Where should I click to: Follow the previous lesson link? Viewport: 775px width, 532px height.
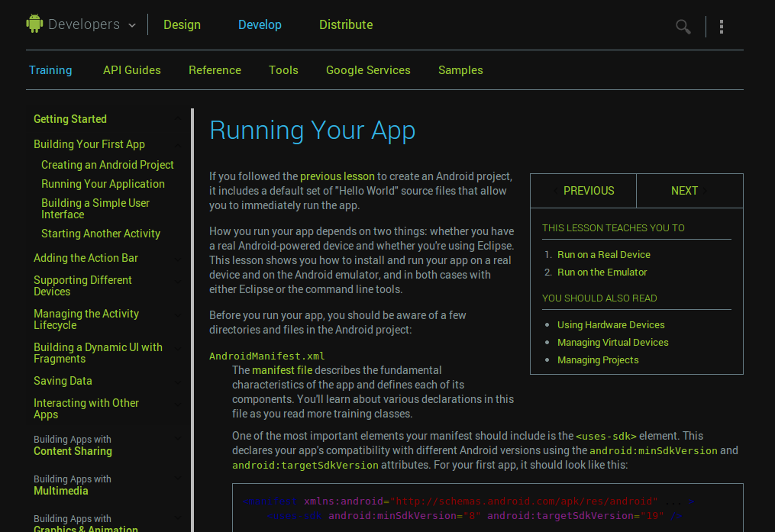[x=337, y=176]
